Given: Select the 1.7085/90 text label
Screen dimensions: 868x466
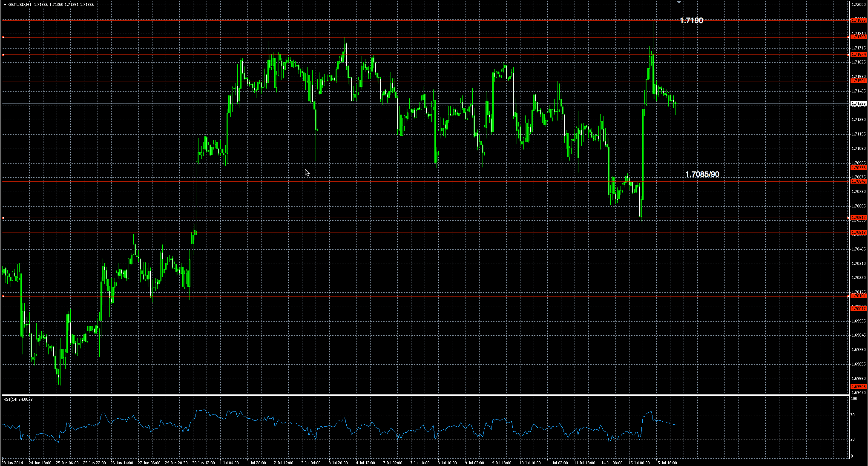Looking at the screenshot, I should 702,174.
